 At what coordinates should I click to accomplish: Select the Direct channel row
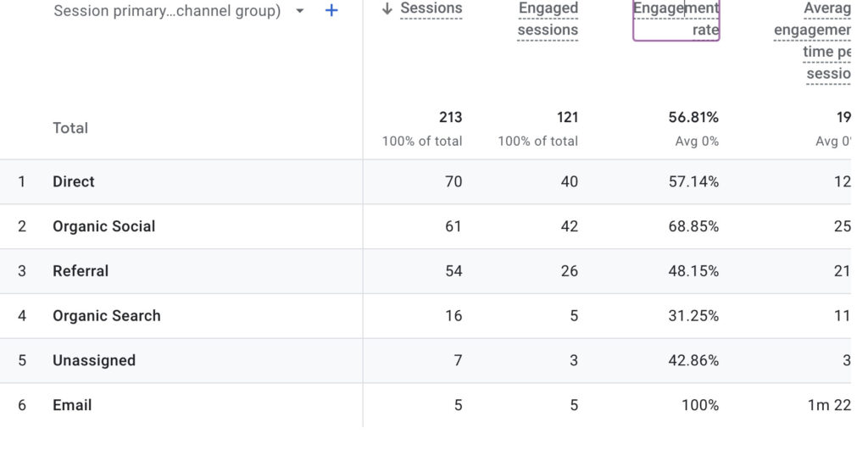(74, 181)
